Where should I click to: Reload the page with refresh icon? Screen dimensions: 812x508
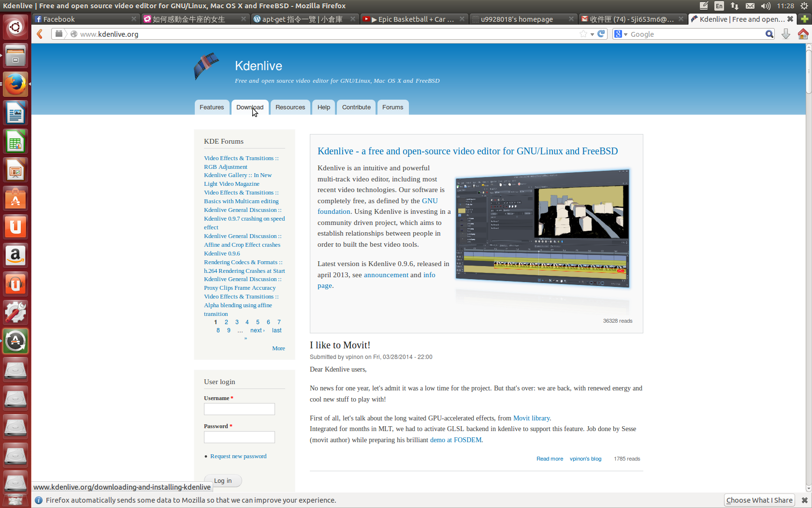[601, 34]
